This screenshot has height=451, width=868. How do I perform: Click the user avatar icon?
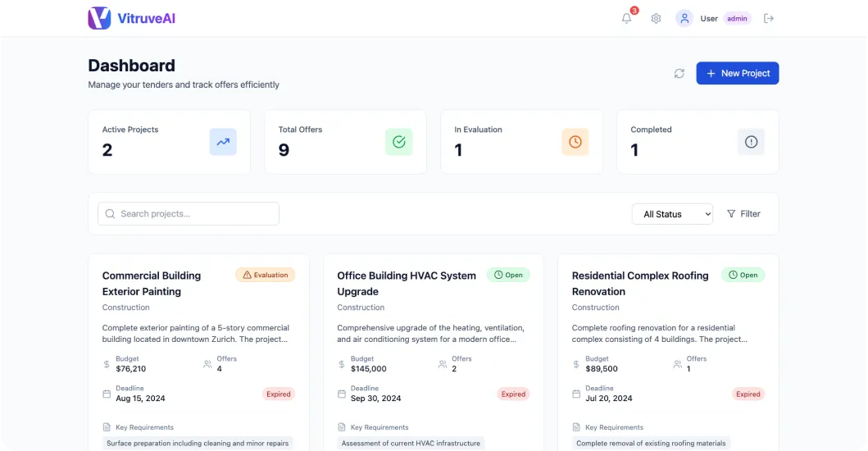684,18
